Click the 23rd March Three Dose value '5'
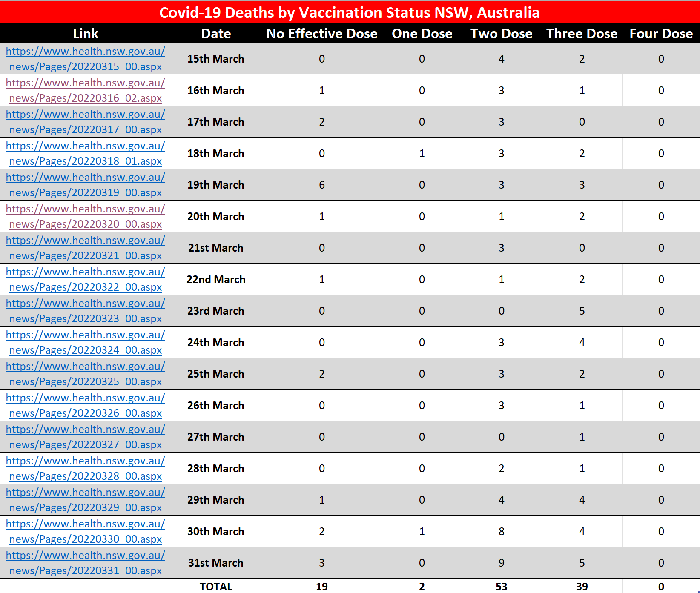700x593 pixels. tap(582, 311)
